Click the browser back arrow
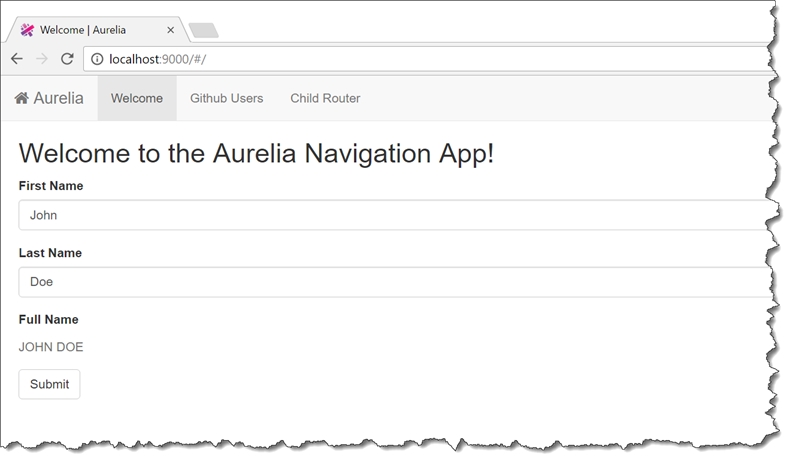Image resolution: width=794 pixels, height=464 pixels. pyautogui.click(x=17, y=59)
